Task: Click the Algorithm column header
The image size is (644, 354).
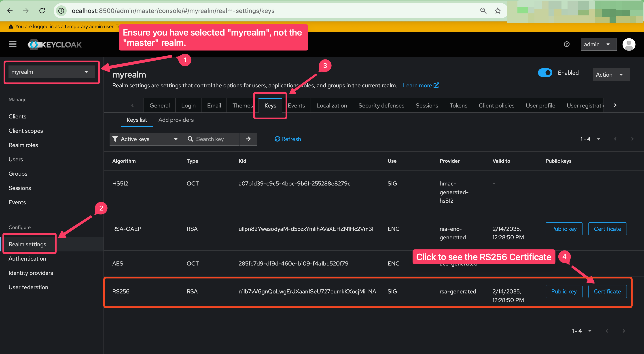Action: click(124, 161)
